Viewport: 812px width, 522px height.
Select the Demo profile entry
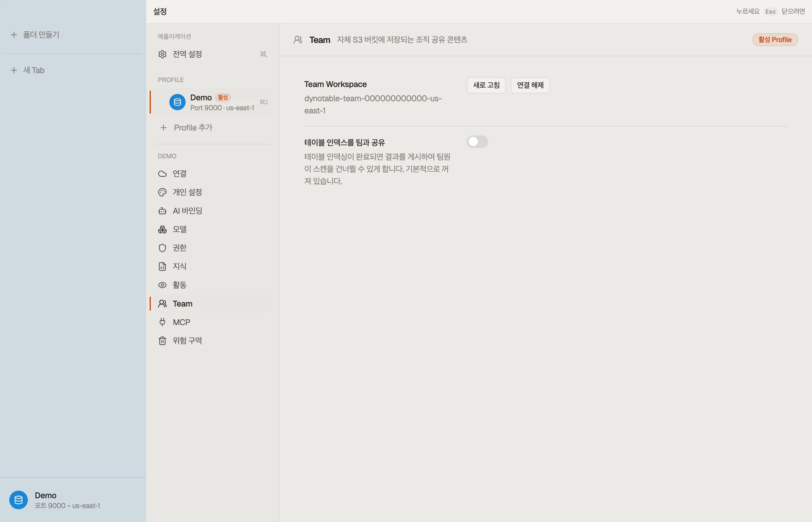pyautogui.click(x=211, y=102)
